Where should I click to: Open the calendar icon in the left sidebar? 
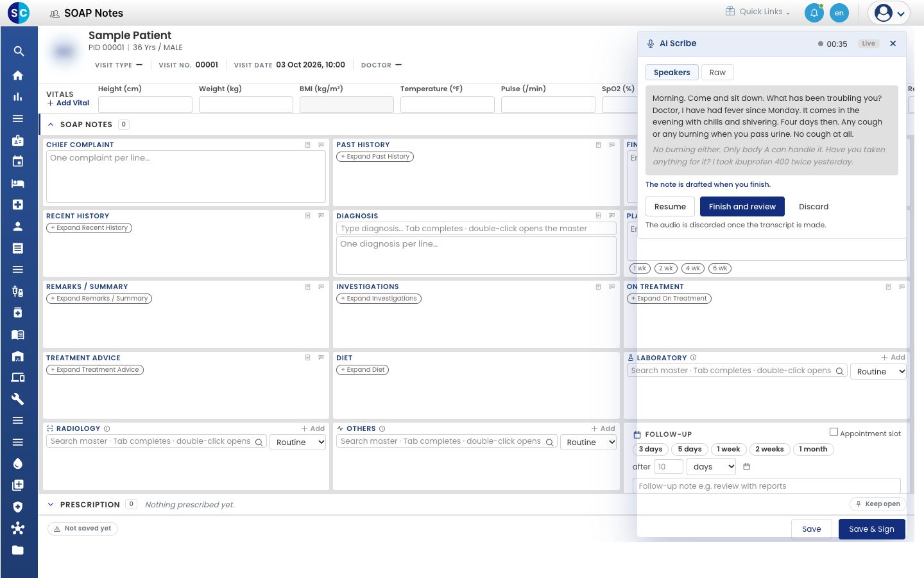click(18, 161)
